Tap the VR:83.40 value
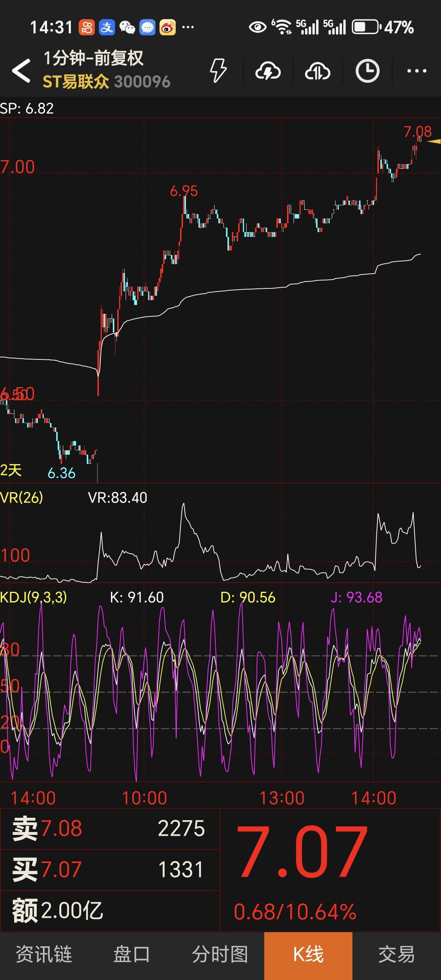Image resolution: width=441 pixels, height=980 pixels. click(118, 498)
